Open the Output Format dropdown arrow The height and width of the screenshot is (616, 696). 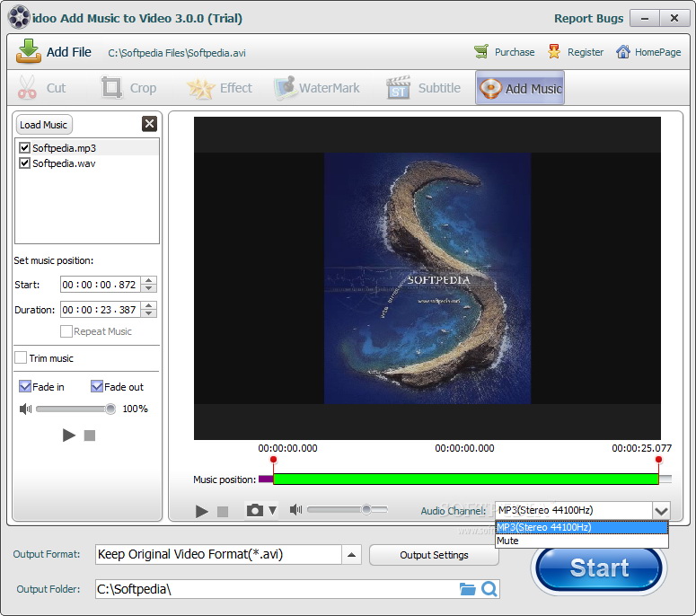(353, 554)
